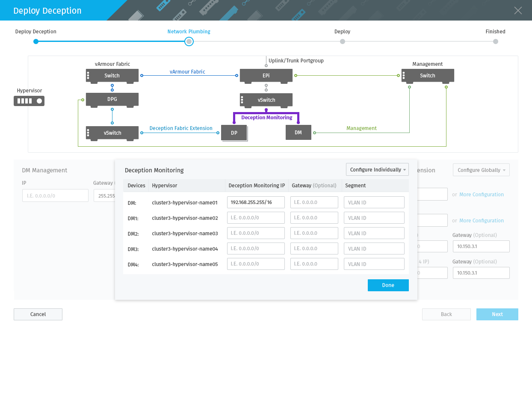Click the DM Management panel heading
532x420 pixels.
tap(44, 170)
